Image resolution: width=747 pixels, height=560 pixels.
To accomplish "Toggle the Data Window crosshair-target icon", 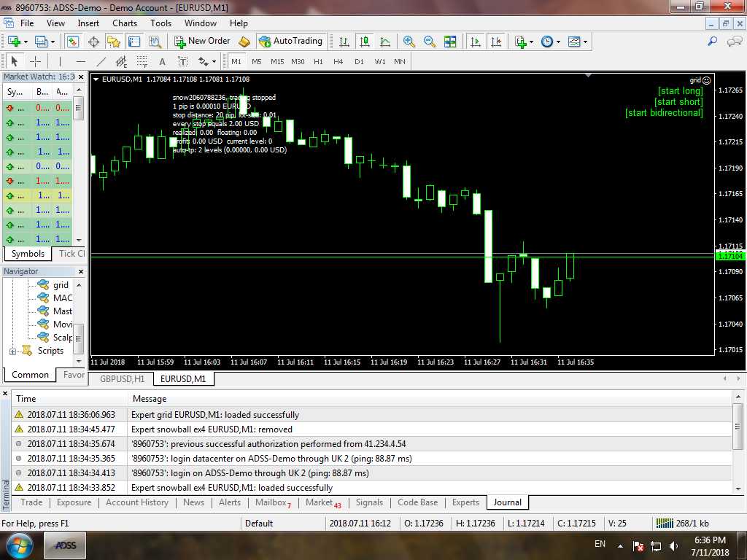I will click(94, 42).
